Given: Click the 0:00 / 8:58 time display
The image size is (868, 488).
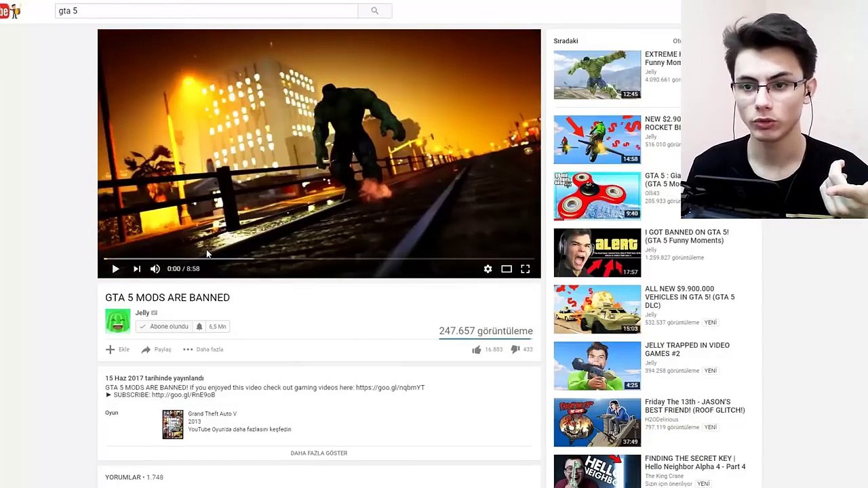Looking at the screenshot, I should pos(183,269).
